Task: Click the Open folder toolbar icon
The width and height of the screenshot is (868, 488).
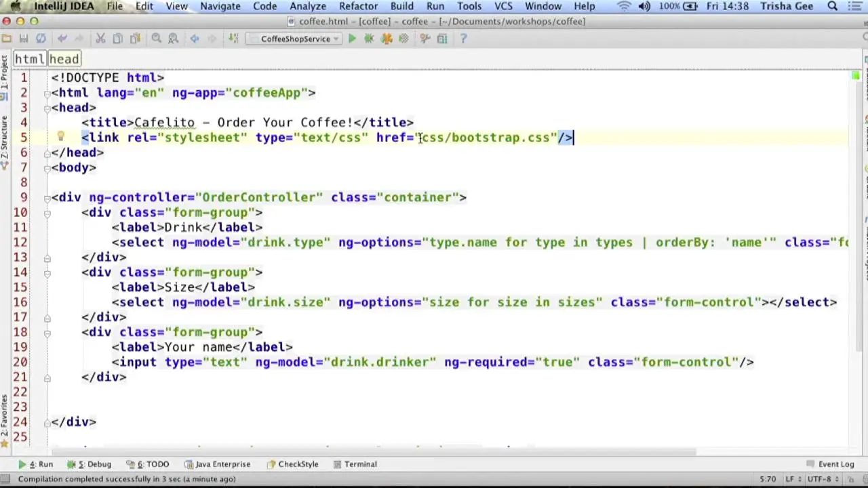Action: (7, 39)
